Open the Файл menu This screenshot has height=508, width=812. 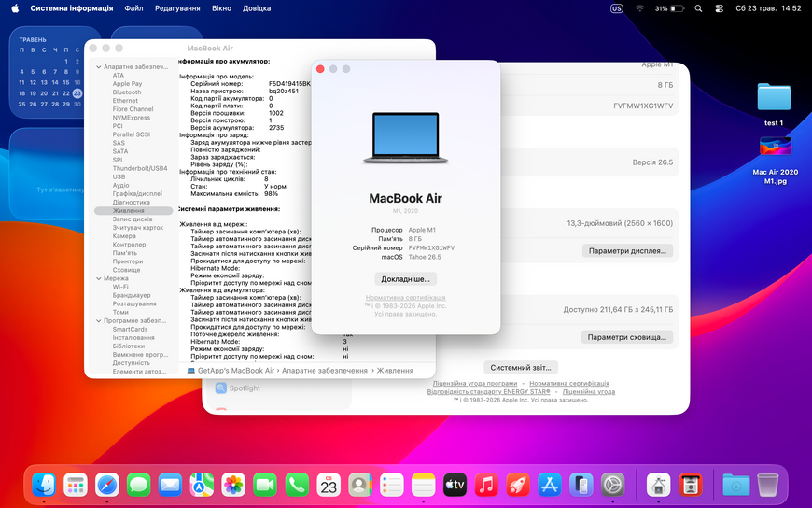[133, 8]
